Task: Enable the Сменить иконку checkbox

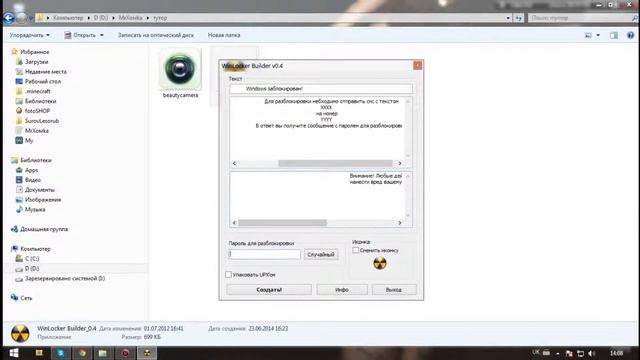Action: (x=356, y=250)
